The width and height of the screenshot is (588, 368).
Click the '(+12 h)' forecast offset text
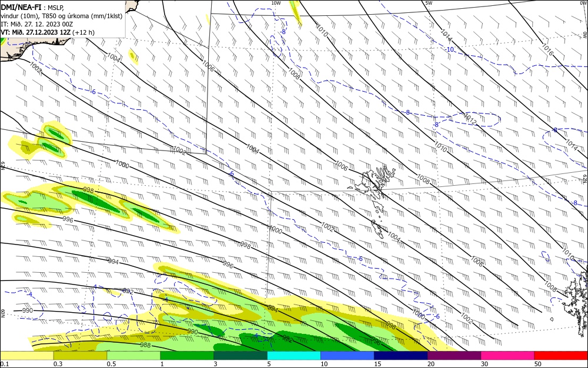83,32
